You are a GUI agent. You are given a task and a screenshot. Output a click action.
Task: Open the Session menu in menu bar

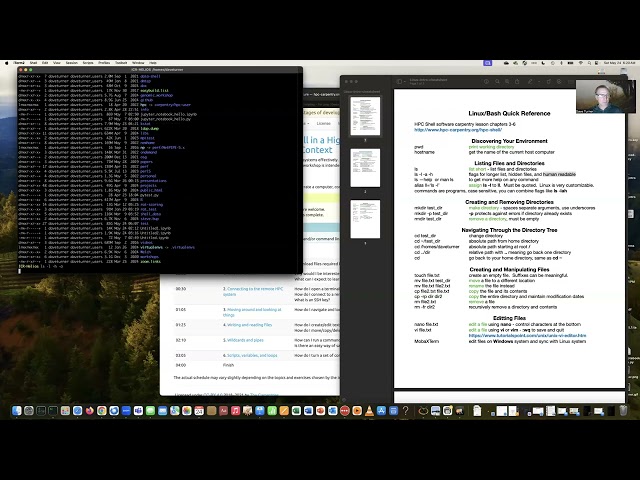(71, 63)
